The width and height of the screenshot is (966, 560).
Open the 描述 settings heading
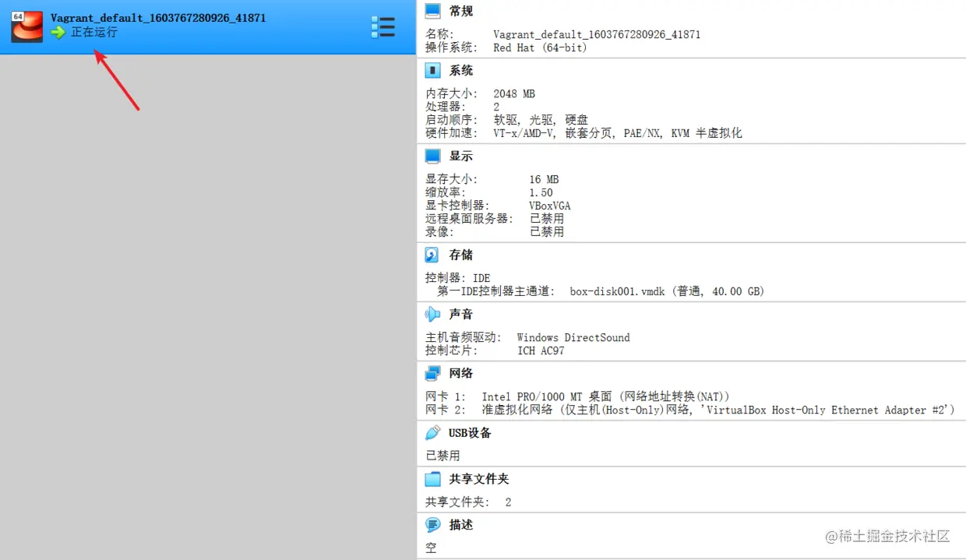461,524
